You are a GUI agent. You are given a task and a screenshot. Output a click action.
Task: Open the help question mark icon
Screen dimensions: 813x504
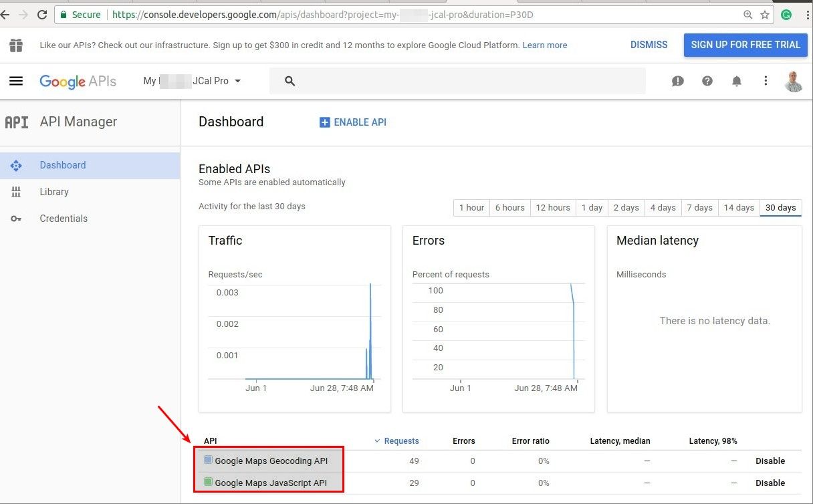[x=707, y=81]
